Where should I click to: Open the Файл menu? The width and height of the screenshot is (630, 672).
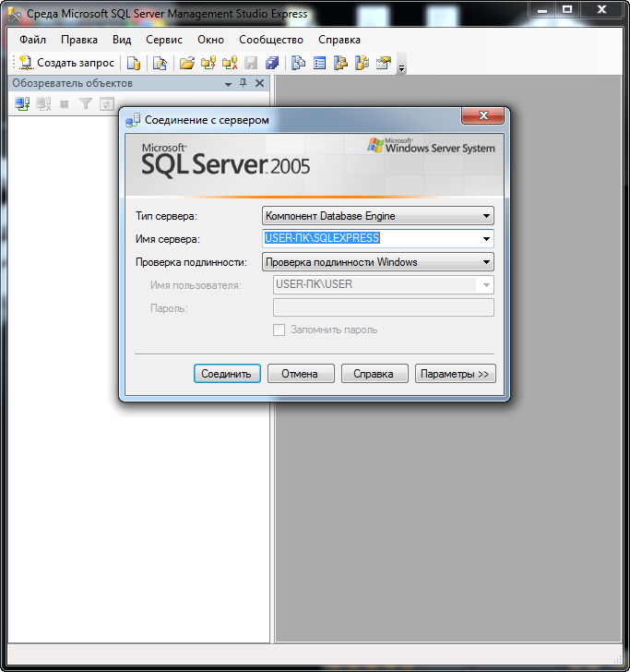(32, 40)
